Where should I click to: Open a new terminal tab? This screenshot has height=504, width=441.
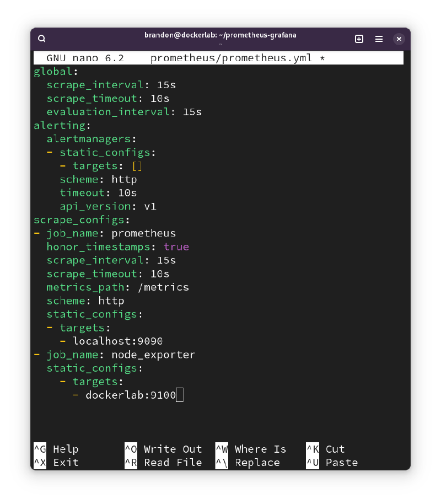[x=359, y=39]
